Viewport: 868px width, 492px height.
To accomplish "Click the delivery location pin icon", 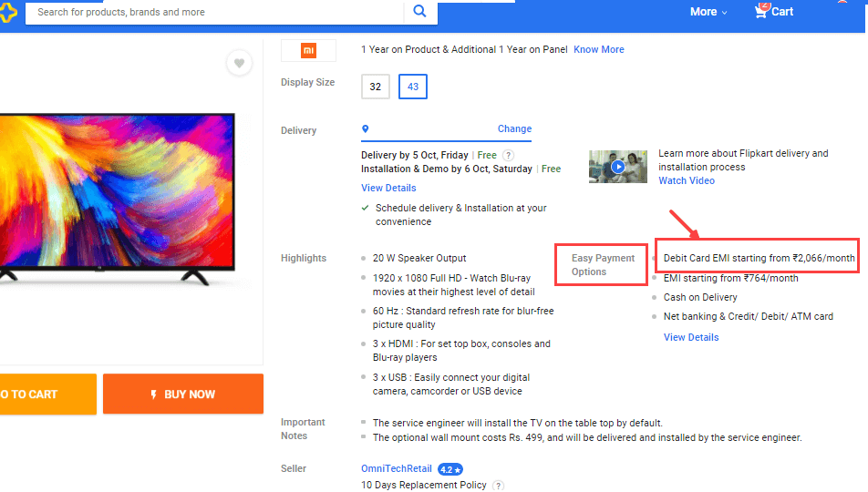I will coord(366,129).
